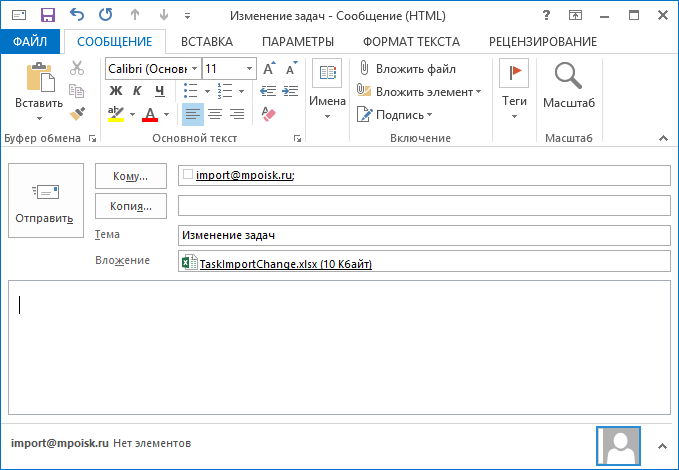This screenshot has width=679, height=470.
Task: Expand the font size 11 dropdown
Action: point(249,69)
